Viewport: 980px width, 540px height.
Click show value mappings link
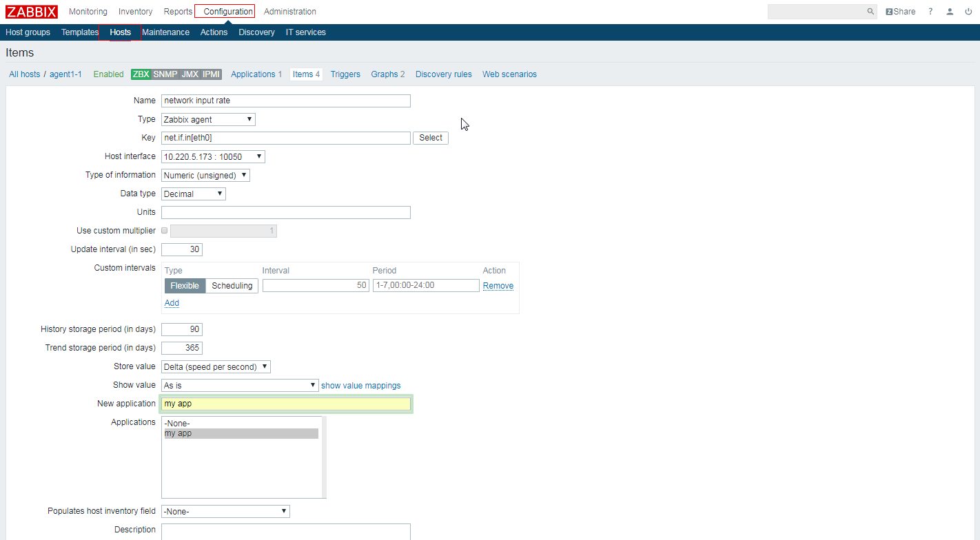[x=360, y=386]
